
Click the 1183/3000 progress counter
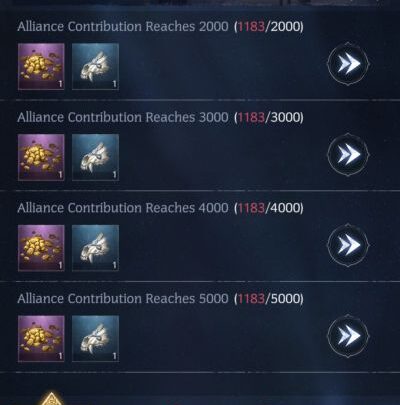coord(269,117)
